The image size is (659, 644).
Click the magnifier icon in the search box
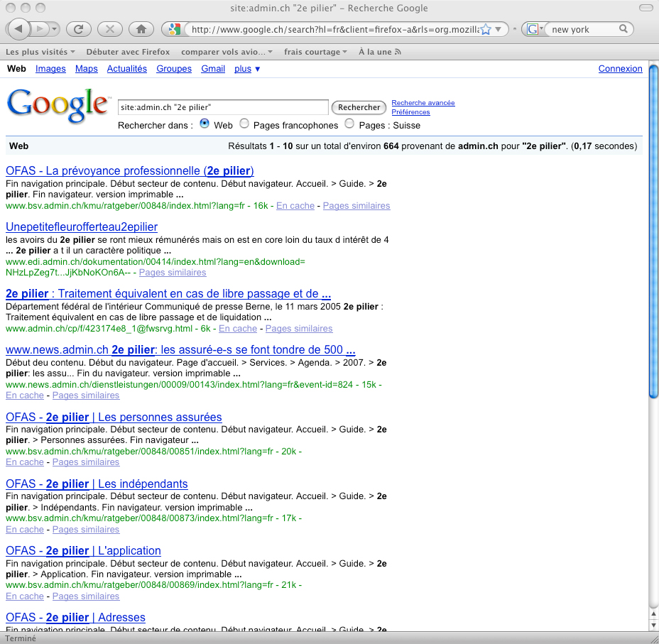coord(623,28)
